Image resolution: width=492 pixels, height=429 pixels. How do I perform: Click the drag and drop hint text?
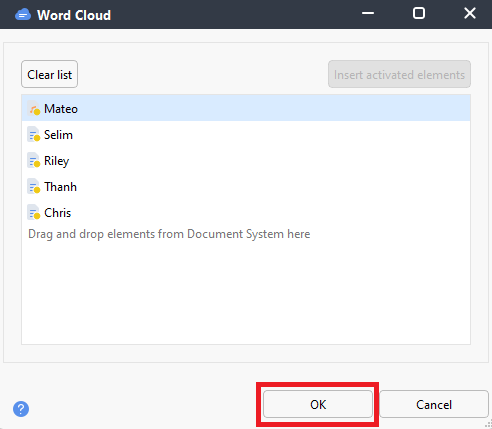(169, 234)
